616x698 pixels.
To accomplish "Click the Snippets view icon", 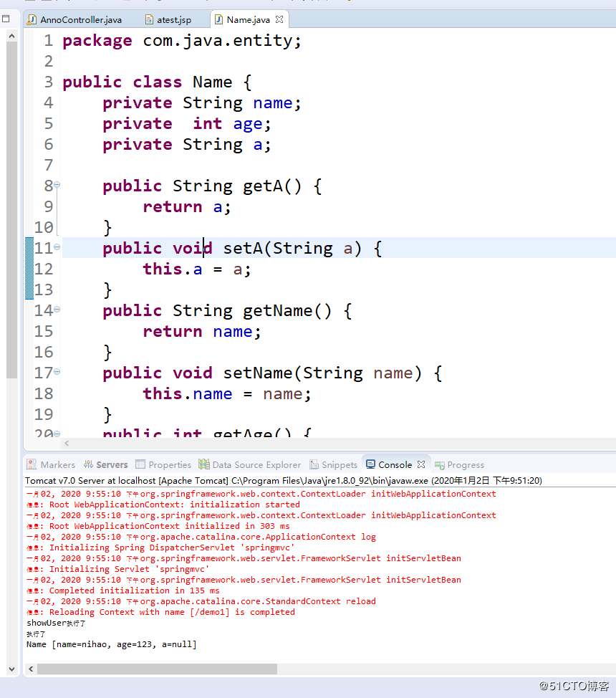I will tap(314, 464).
